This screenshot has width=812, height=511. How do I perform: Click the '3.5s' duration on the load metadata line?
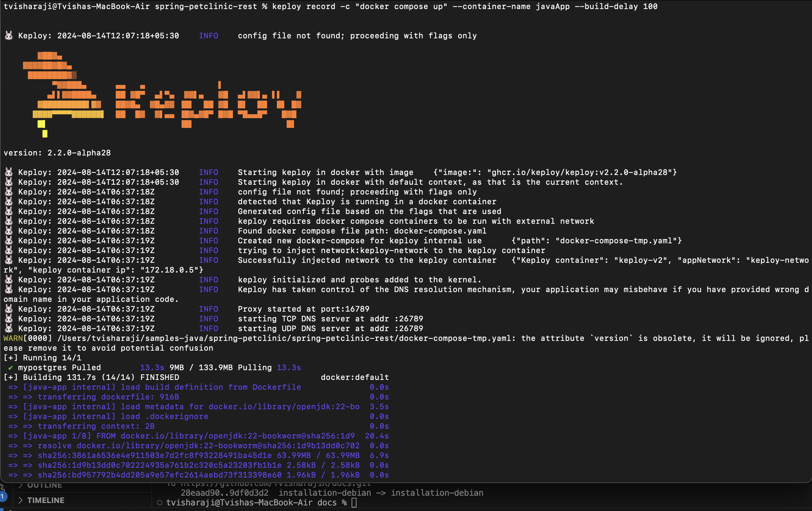(x=379, y=406)
